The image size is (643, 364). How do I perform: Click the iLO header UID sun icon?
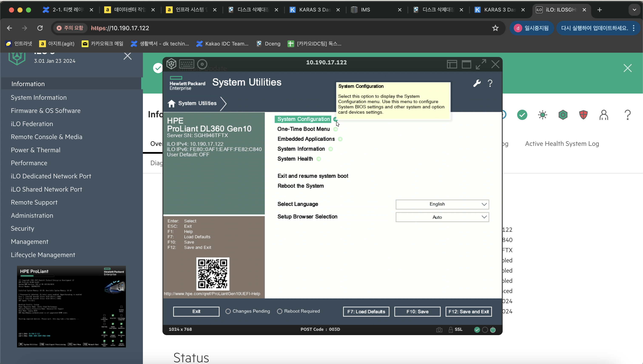[542, 115]
